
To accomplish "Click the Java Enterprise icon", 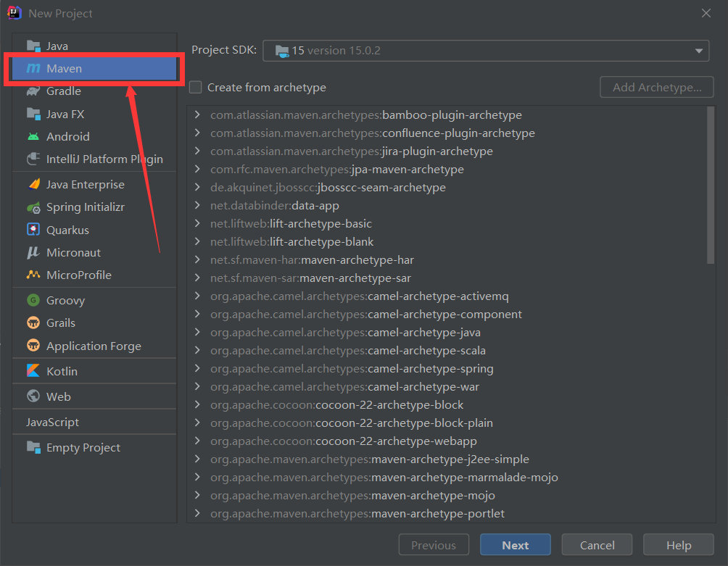I will 33,184.
